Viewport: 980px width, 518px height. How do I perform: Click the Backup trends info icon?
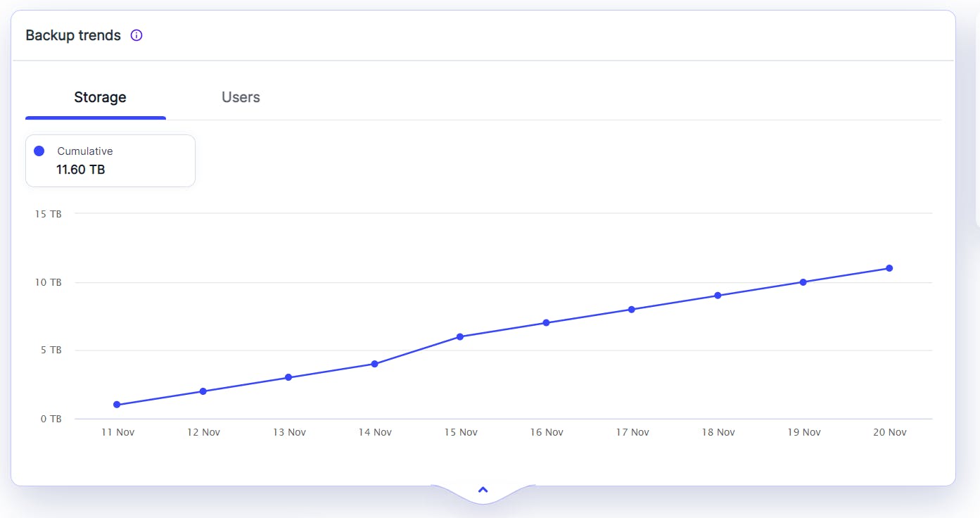point(136,35)
